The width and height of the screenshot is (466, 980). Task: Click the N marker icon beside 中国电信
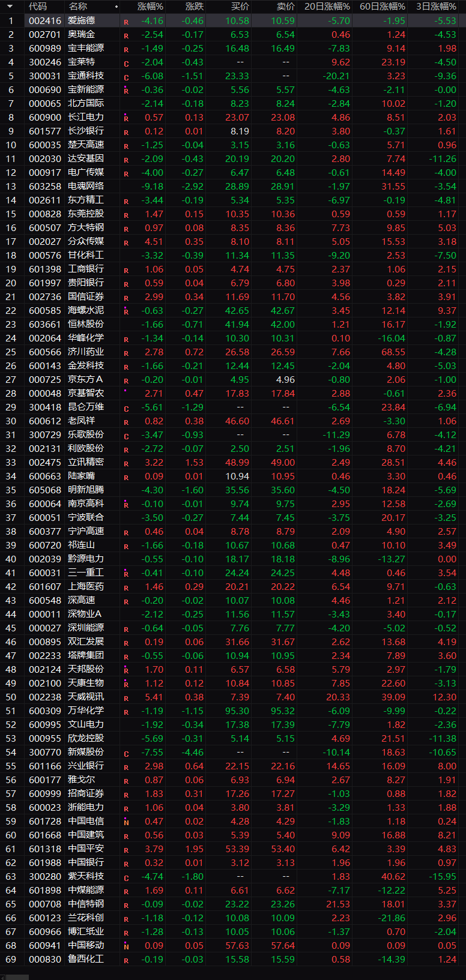click(126, 822)
